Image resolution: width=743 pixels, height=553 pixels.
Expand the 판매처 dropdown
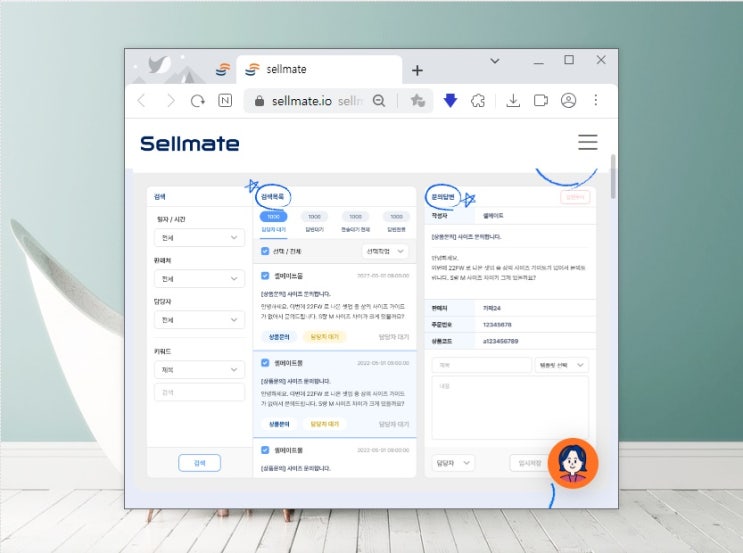point(199,279)
